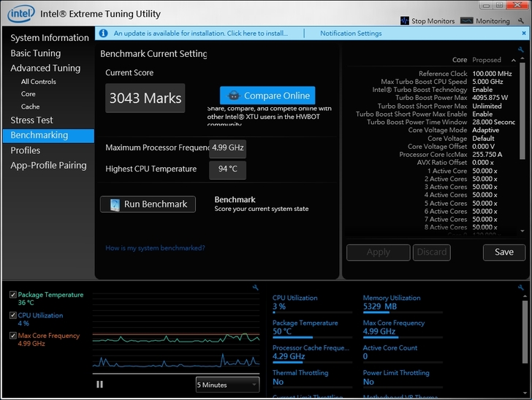Click the wrench icon above the monitoring graph
The image size is (532, 400).
tap(255, 288)
